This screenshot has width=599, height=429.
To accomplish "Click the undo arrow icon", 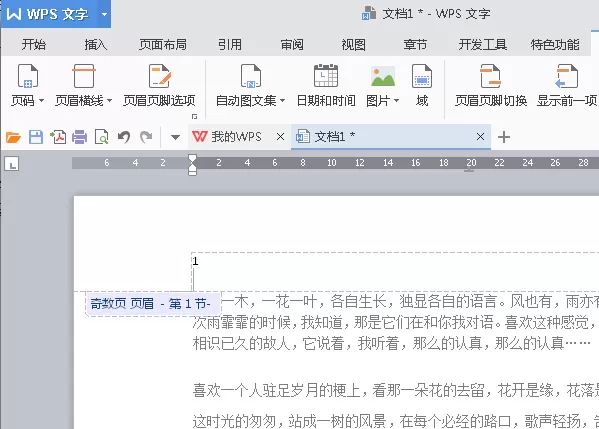I will point(124,137).
